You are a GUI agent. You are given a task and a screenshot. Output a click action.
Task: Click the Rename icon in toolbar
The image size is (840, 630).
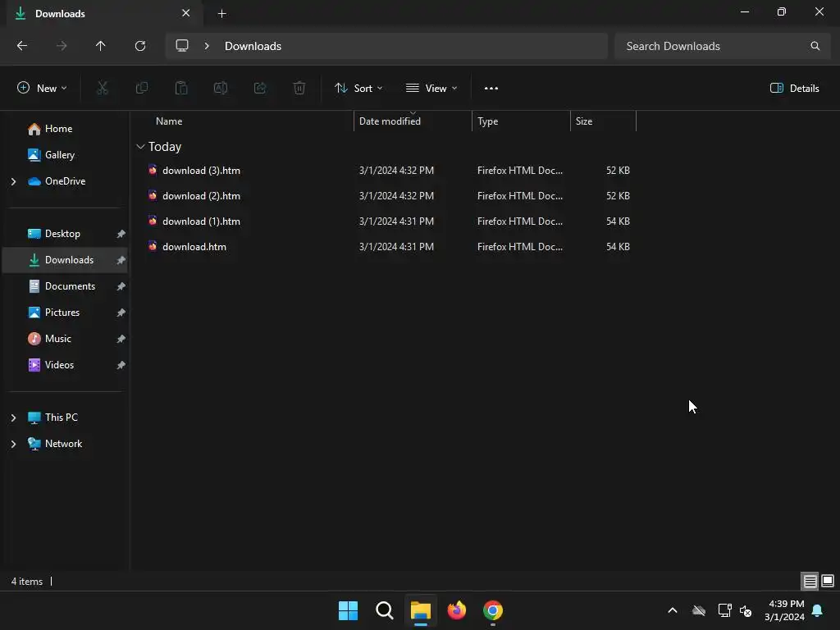pyautogui.click(x=221, y=88)
